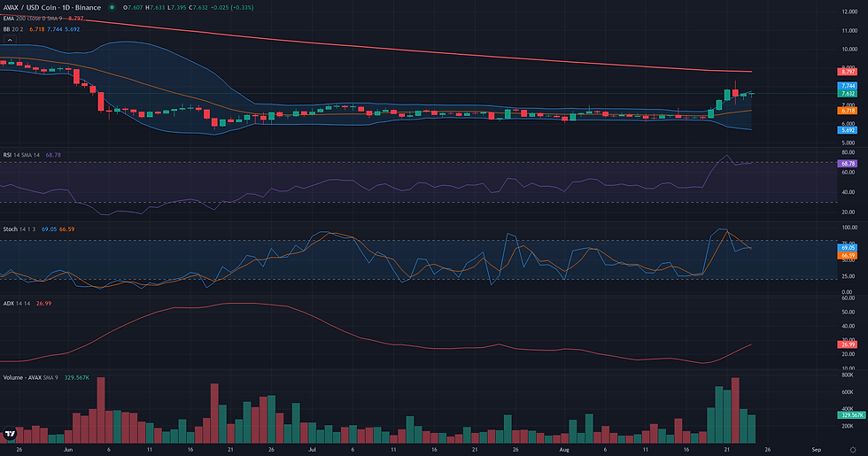Click the 10.000 price scale label

(x=849, y=50)
